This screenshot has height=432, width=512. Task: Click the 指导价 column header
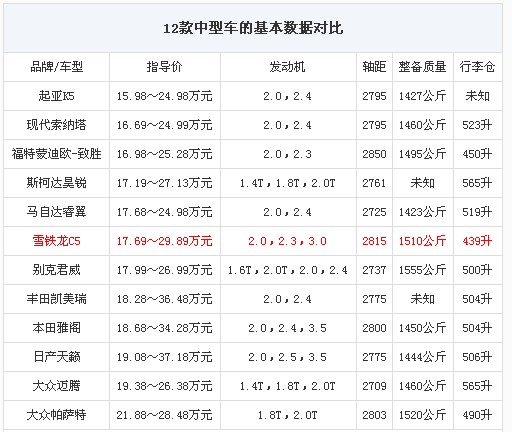click(x=165, y=67)
